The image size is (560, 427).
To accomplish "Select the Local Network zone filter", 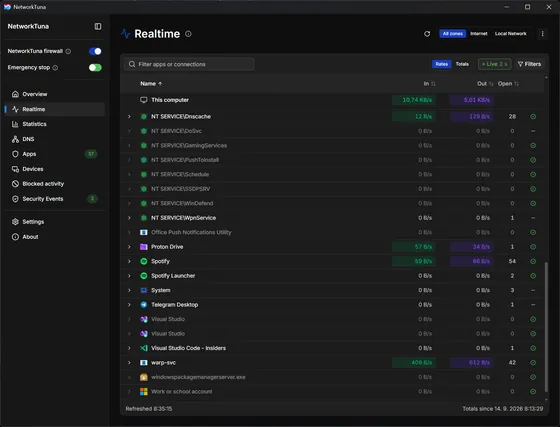I will coord(510,34).
